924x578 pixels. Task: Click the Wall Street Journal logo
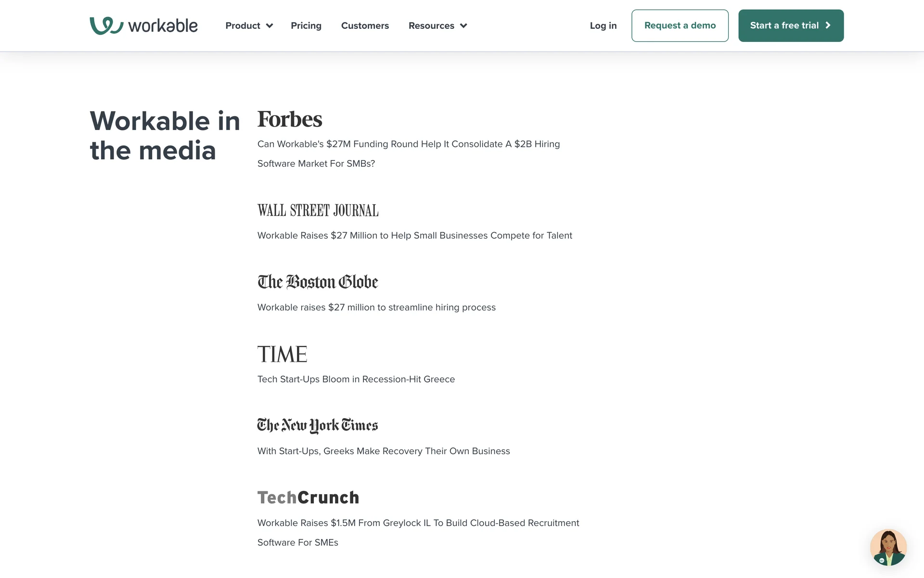click(x=318, y=210)
